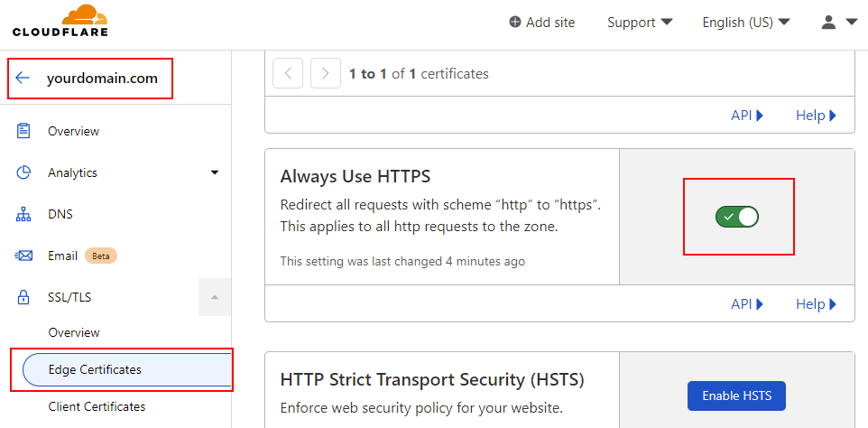868x428 pixels.
Task: Toggle the Always Use HTTPS switch
Action: click(737, 217)
